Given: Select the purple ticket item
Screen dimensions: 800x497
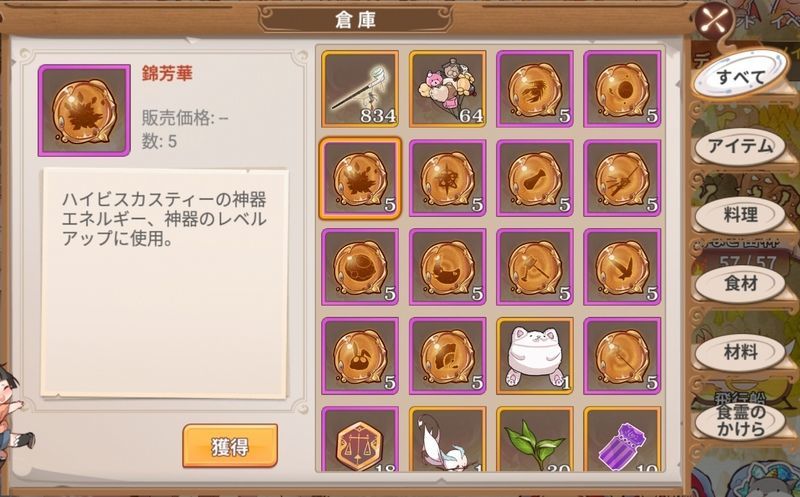Looking at the screenshot, I should click(x=622, y=439).
